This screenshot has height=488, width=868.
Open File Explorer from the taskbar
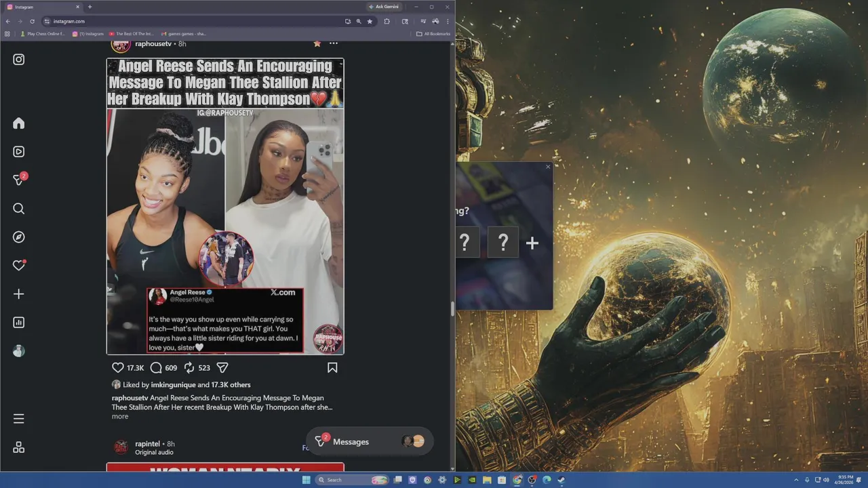pyautogui.click(x=487, y=480)
